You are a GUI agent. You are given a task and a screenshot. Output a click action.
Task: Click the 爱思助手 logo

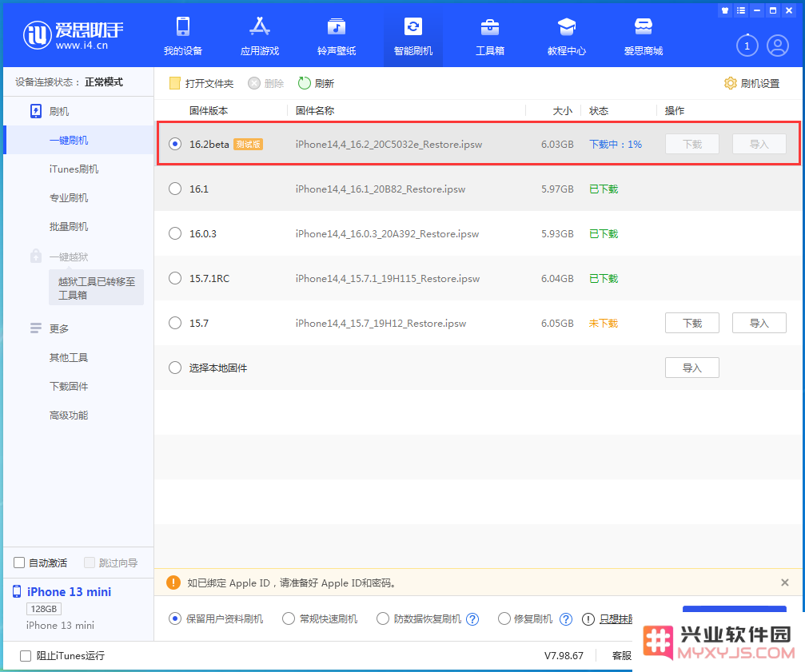[x=73, y=35]
